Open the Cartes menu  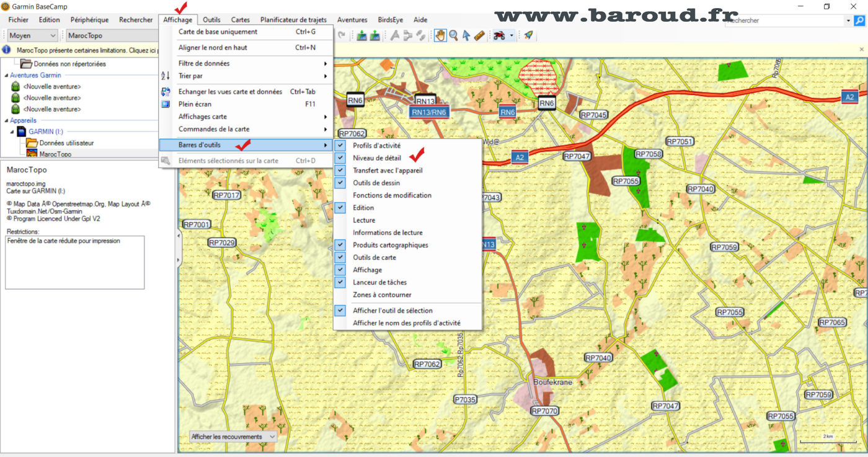[241, 20]
